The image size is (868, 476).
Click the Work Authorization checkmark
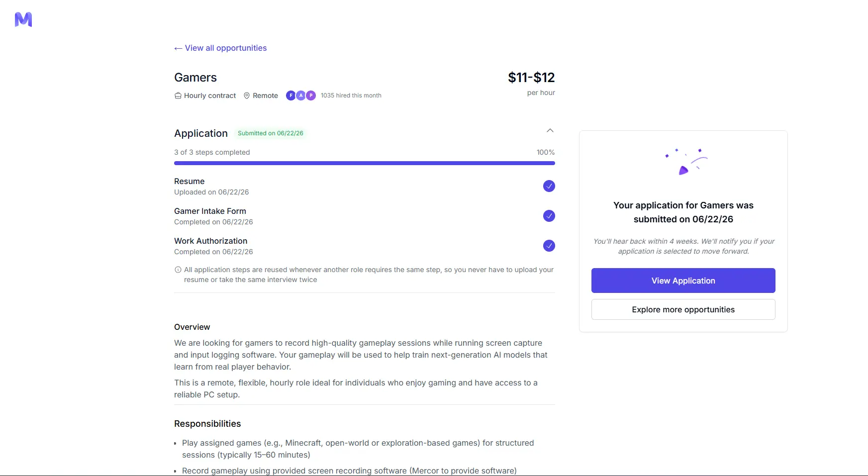click(549, 246)
